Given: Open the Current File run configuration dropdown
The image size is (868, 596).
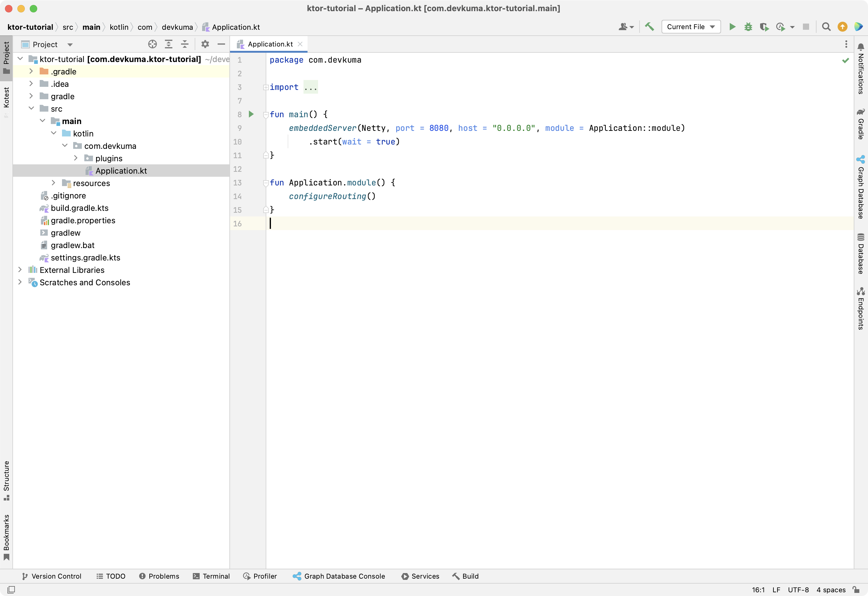Looking at the screenshot, I should point(691,27).
